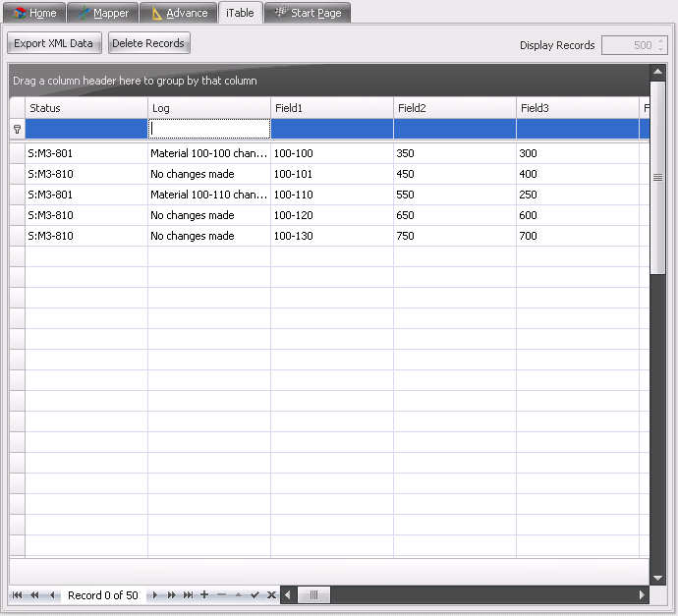Select Status cell in the 100-101 row
Image resolution: width=678 pixels, height=616 pixels.
[x=86, y=174]
